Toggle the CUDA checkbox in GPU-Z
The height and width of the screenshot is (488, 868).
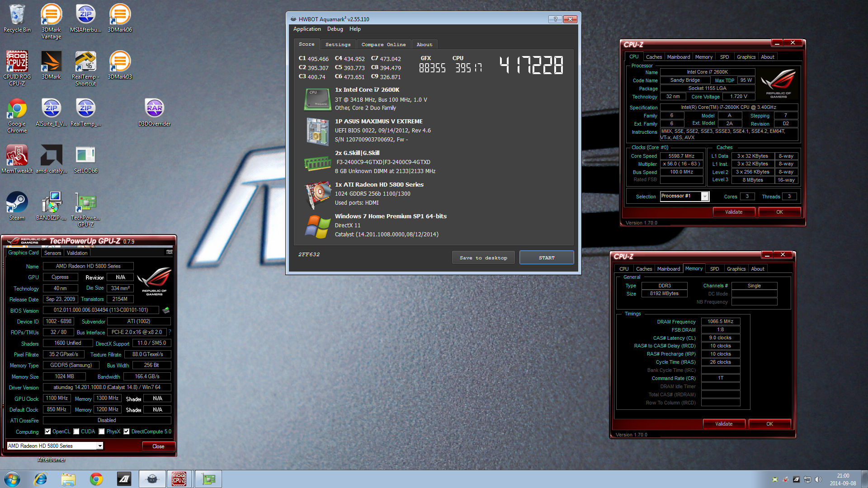(76, 432)
